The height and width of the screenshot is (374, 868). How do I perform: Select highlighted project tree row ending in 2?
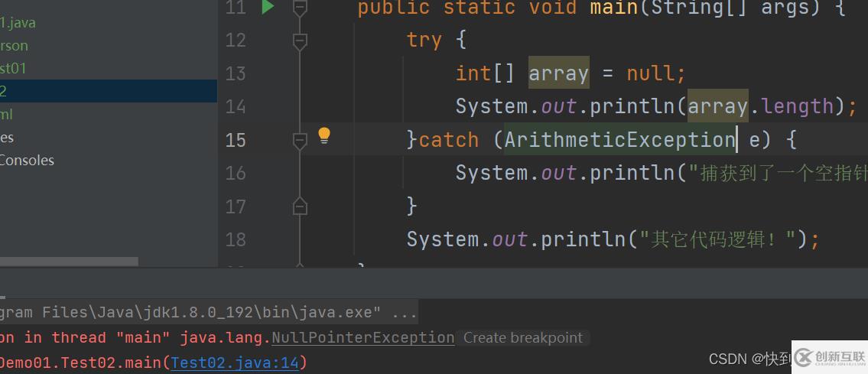point(109,91)
